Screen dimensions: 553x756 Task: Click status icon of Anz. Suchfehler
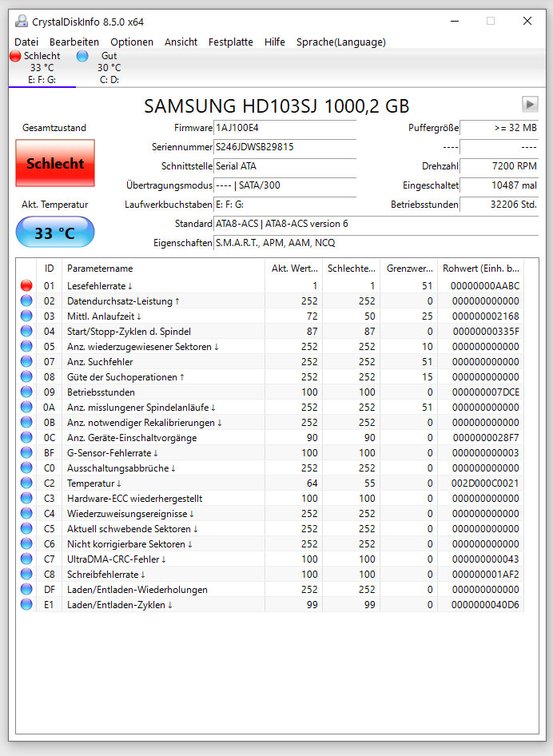26,361
